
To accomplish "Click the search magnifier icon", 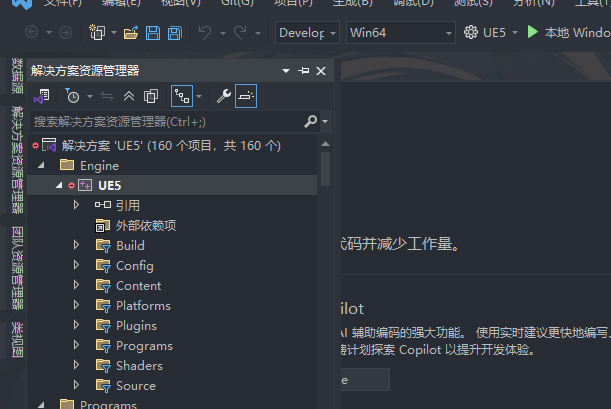I will click(311, 122).
